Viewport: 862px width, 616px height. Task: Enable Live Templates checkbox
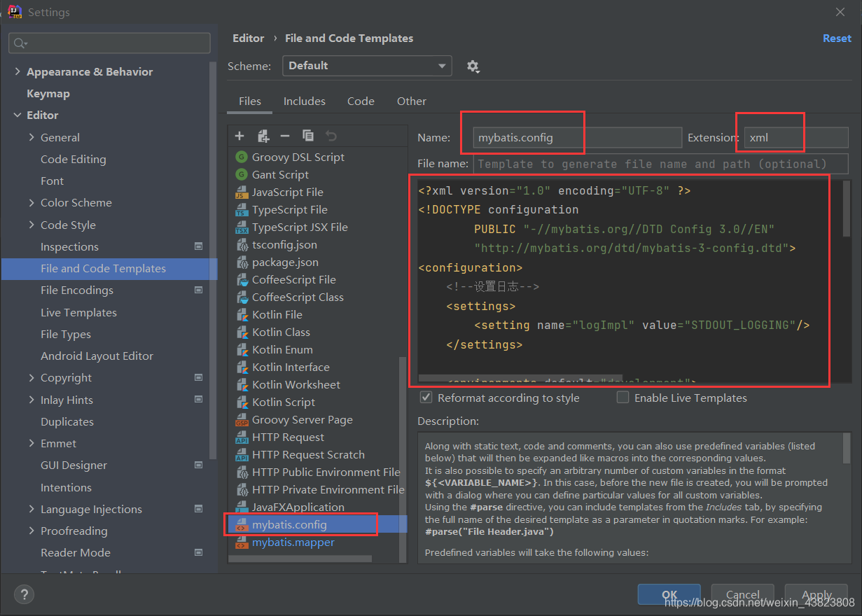623,398
